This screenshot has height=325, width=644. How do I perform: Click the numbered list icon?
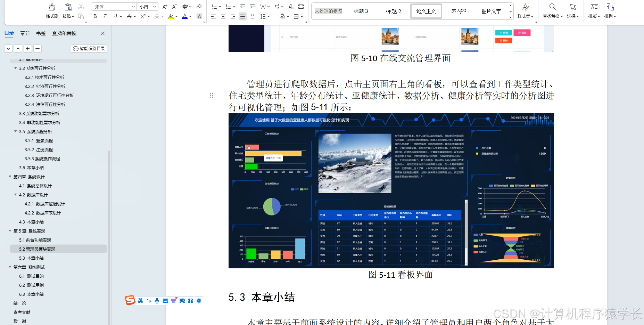[228, 7]
